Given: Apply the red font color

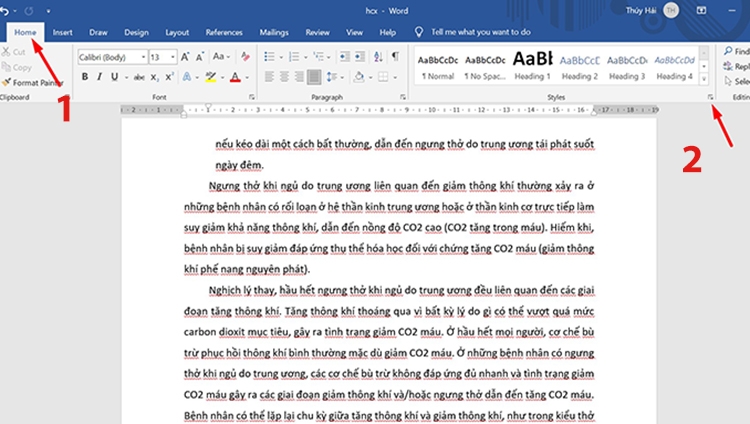Looking at the screenshot, I should (235, 77).
